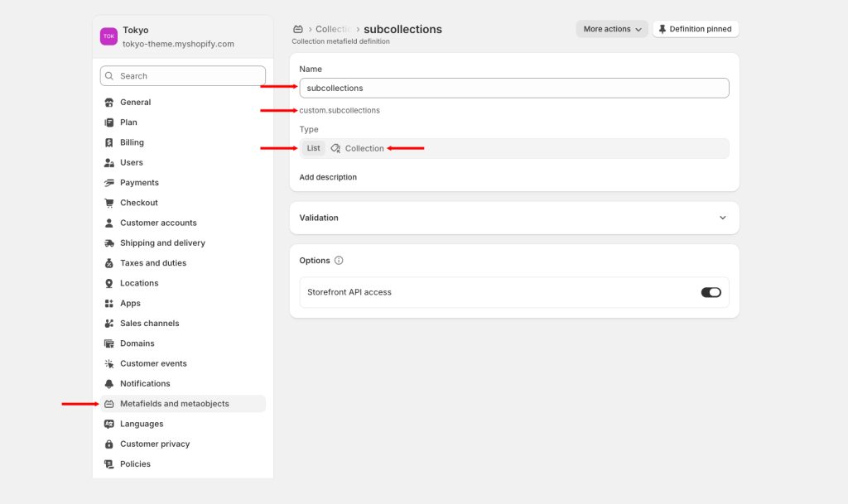Open the More actions dropdown

[612, 29]
